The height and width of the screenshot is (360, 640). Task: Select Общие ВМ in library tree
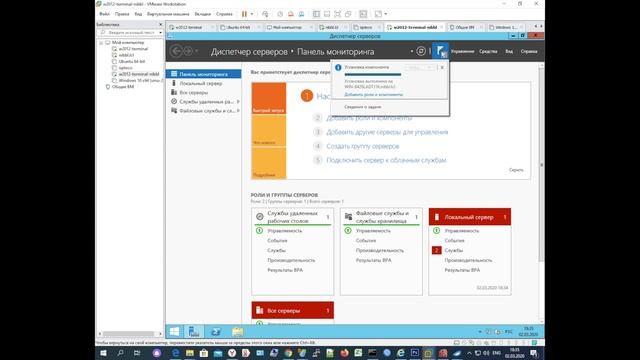tap(123, 87)
